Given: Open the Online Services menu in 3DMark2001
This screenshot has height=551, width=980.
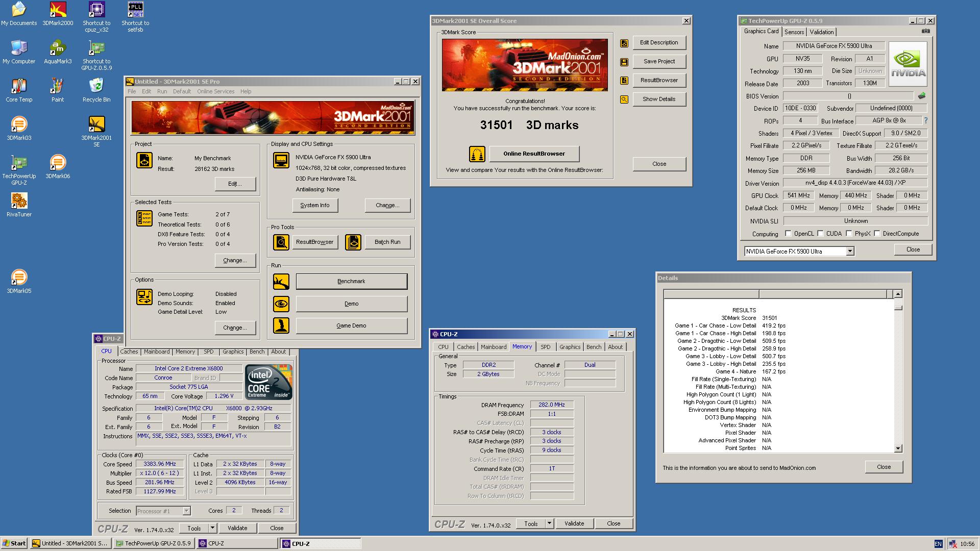Looking at the screenshot, I should 215,91.
